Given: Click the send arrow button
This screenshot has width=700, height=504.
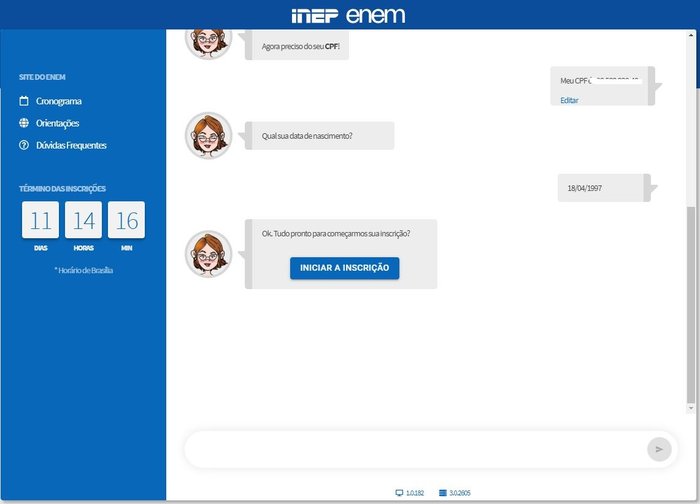Looking at the screenshot, I should [659, 449].
